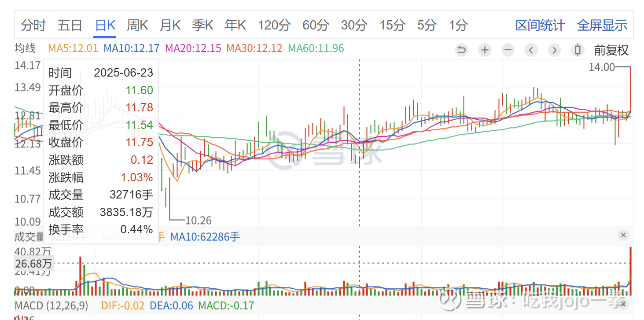This screenshot has height=320, width=644.
Task: Select the 1分 interval tab
Action: pos(458,26)
